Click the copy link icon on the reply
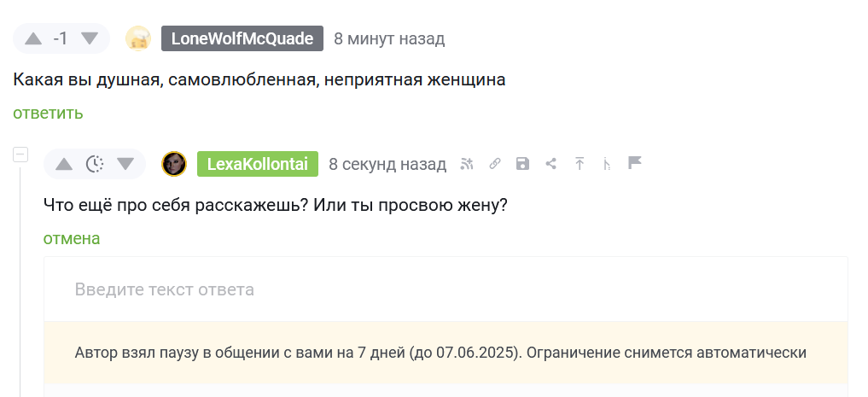Image resolution: width=868 pixels, height=397 pixels. pyautogui.click(x=495, y=164)
